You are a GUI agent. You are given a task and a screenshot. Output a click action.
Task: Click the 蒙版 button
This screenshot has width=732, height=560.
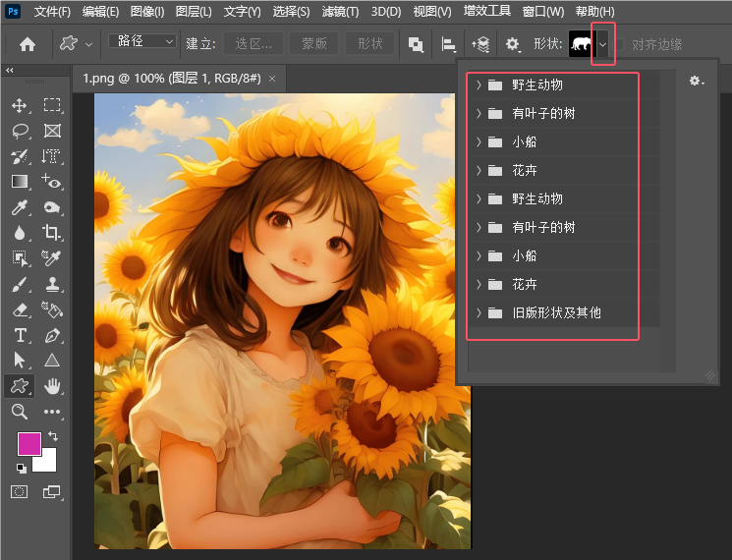tap(314, 44)
